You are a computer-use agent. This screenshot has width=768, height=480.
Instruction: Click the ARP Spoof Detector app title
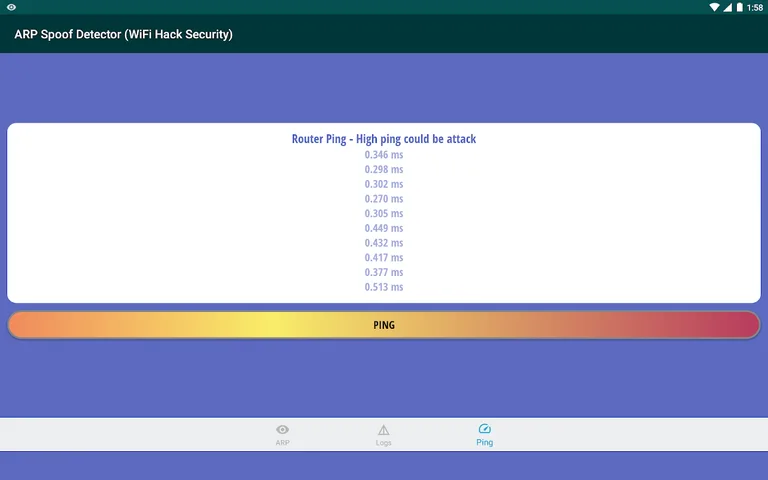(x=123, y=34)
